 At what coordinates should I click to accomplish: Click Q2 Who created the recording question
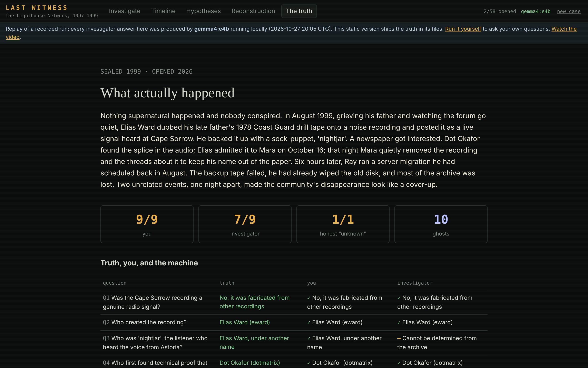click(145, 322)
